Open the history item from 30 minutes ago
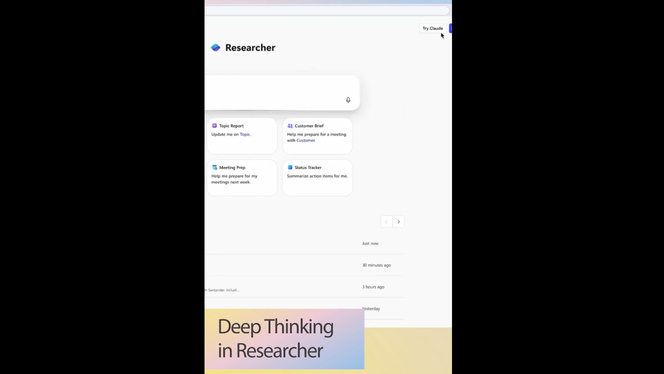The image size is (664, 374). (304, 265)
